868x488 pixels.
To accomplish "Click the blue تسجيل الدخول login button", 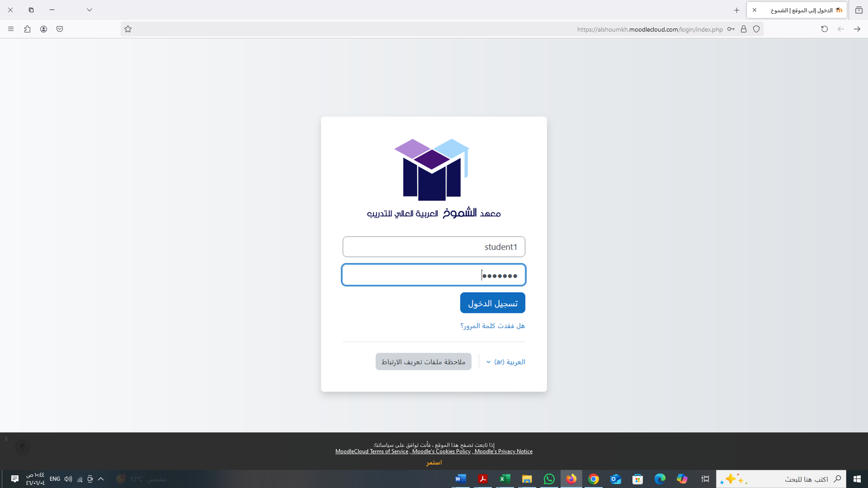I will coord(493,303).
